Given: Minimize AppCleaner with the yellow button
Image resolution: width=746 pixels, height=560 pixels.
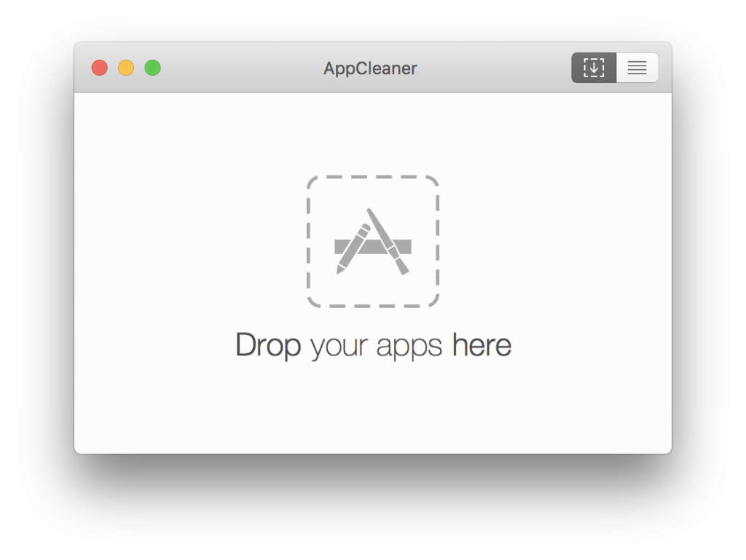Looking at the screenshot, I should click(x=126, y=68).
